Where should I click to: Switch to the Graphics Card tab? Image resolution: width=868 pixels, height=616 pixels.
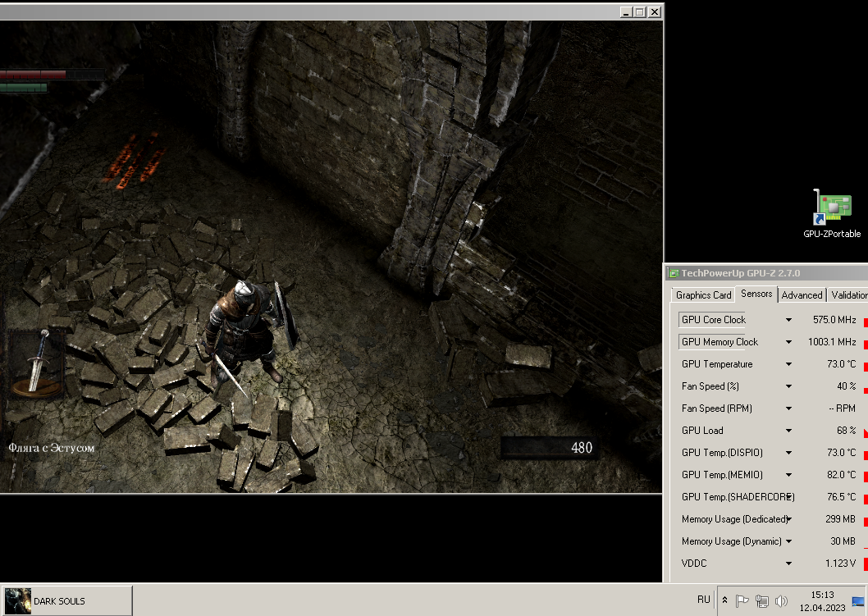[703, 295]
